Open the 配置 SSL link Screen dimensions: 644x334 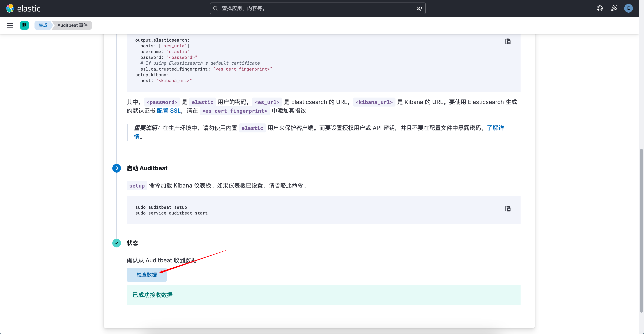point(169,111)
